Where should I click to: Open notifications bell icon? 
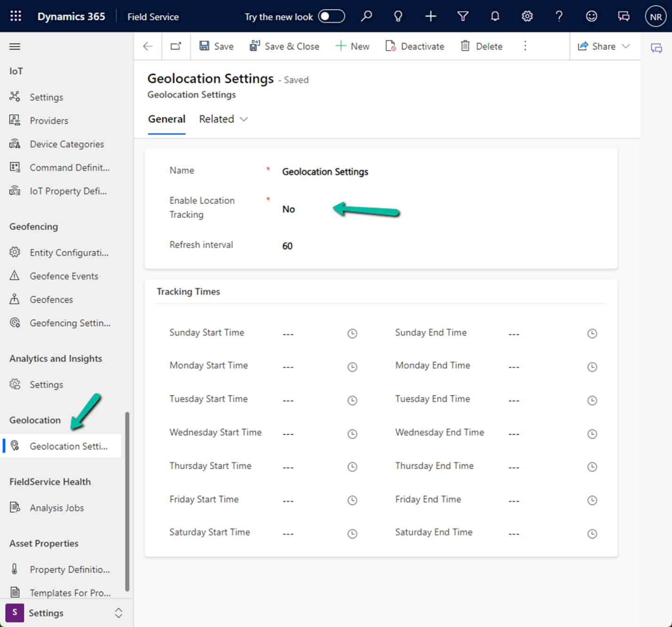click(495, 16)
